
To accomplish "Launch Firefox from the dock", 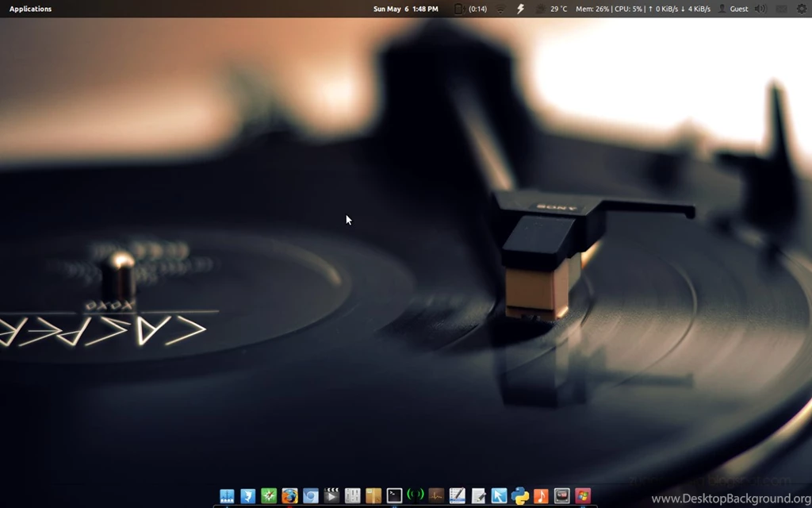I will (x=289, y=496).
